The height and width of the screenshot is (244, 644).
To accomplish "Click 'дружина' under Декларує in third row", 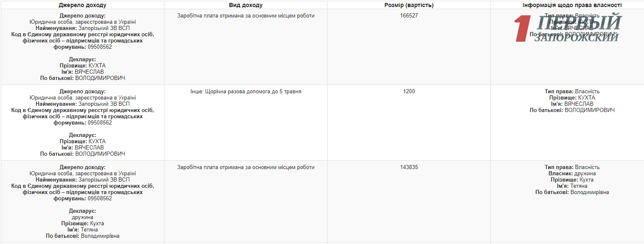I will click(x=82, y=217).
